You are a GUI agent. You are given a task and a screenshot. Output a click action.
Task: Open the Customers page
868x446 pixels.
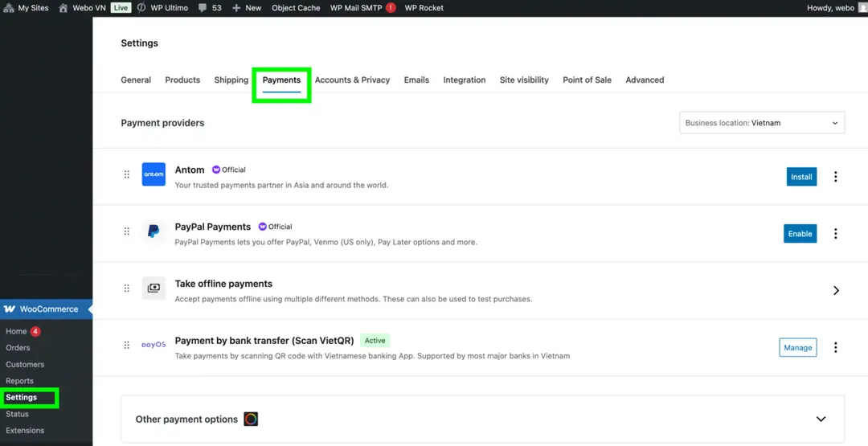point(25,364)
